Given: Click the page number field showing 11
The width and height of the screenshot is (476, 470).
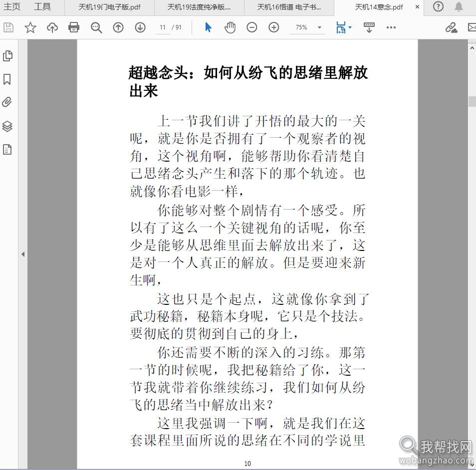Looking at the screenshot, I should [x=163, y=27].
